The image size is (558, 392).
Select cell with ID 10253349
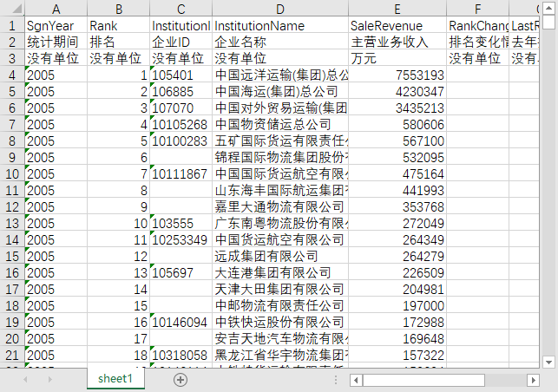pos(181,239)
